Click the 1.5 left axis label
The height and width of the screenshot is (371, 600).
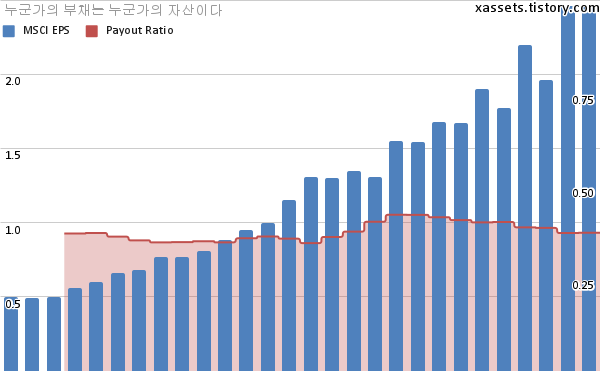(13, 155)
